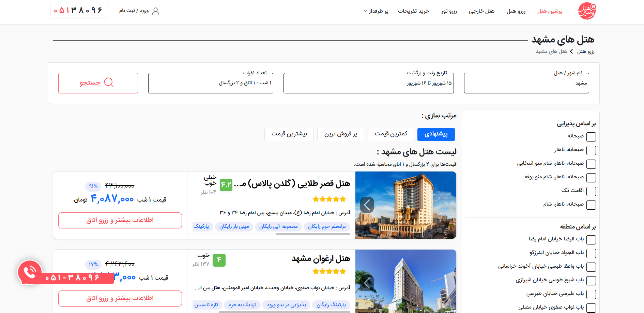Screen dimensions: 644x313
Task: Click the پارکینگ رایگان tag on ارغوان
Action: click(331, 305)
